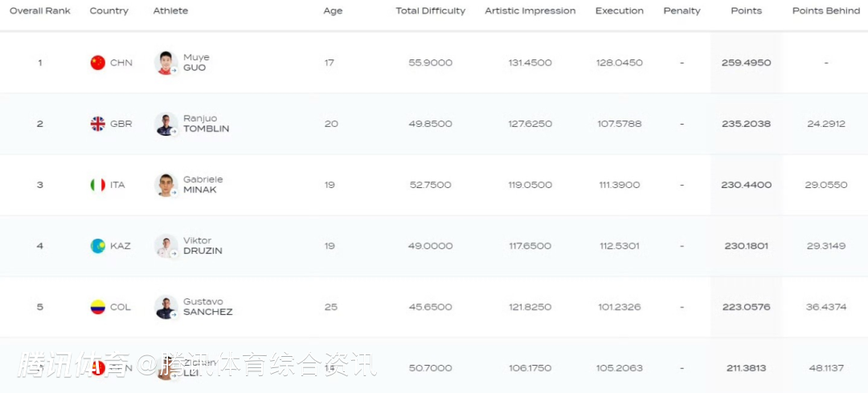This screenshot has height=393, width=868.
Task: Sort by Artistic Impression column header
Action: pos(530,11)
